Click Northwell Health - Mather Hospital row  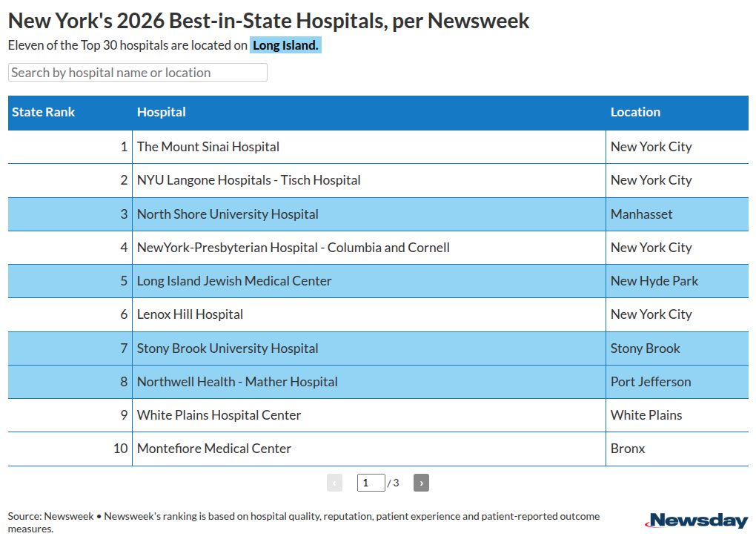point(237,382)
